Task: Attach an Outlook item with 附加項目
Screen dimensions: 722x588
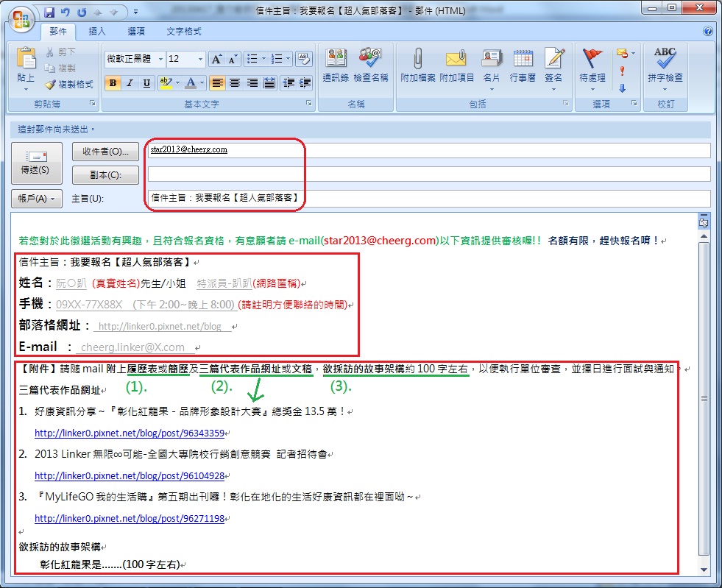Action: (456, 65)
